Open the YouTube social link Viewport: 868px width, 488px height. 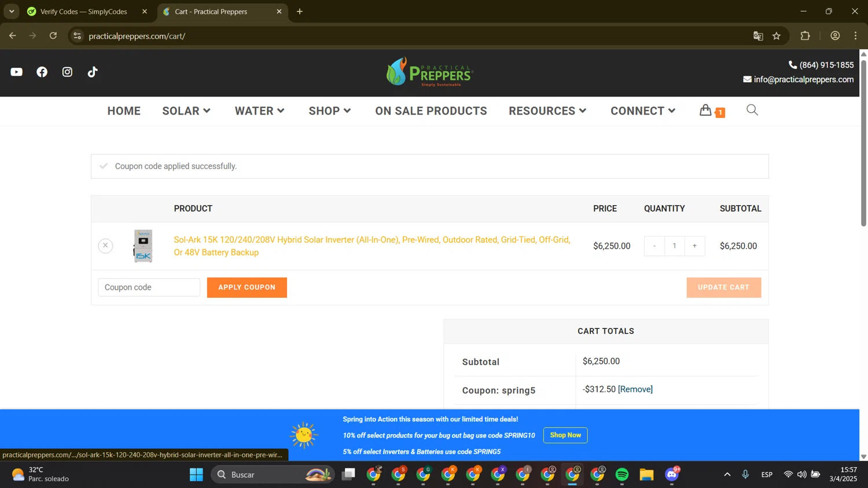(16, 72)
